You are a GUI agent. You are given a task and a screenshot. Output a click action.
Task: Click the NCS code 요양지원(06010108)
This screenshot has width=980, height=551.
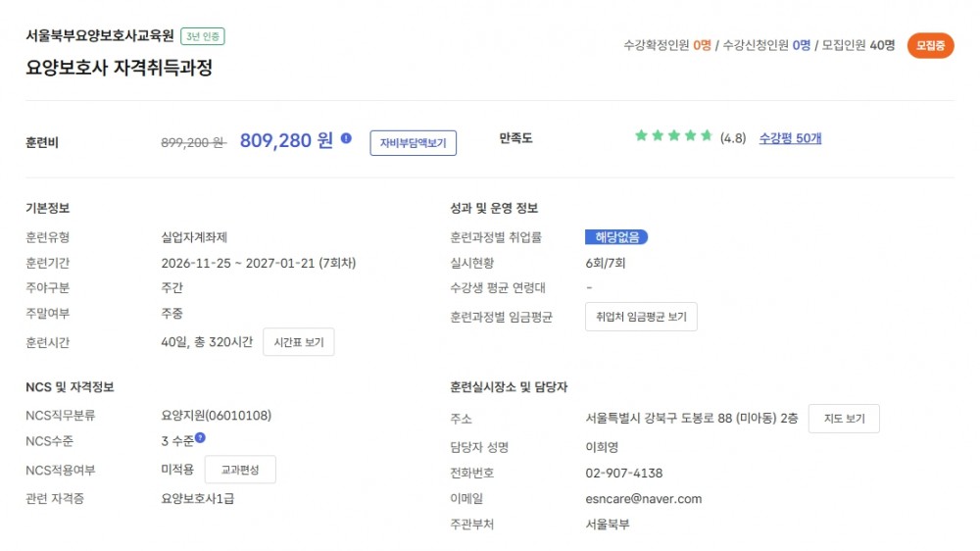[217, 416]
